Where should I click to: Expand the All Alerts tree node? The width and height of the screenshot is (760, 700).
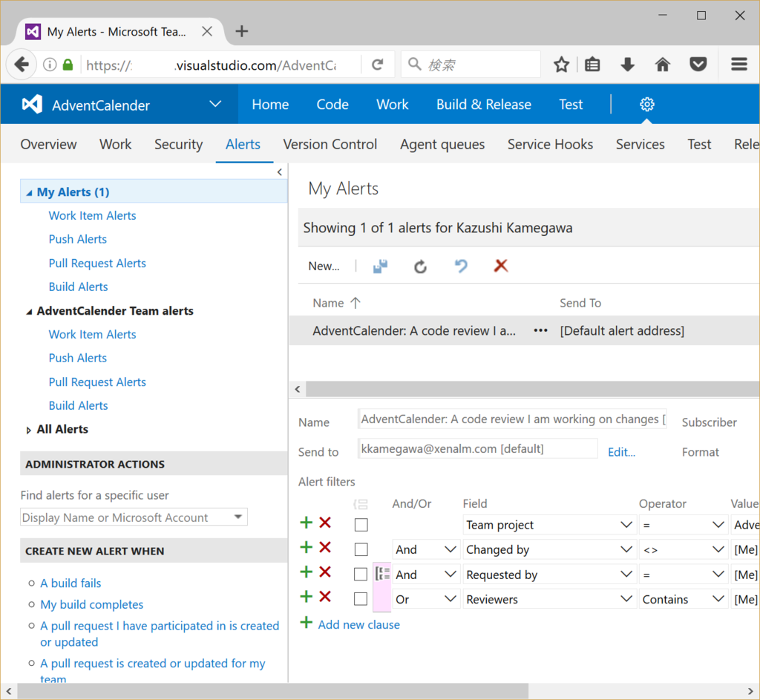[x=29, y=430]
